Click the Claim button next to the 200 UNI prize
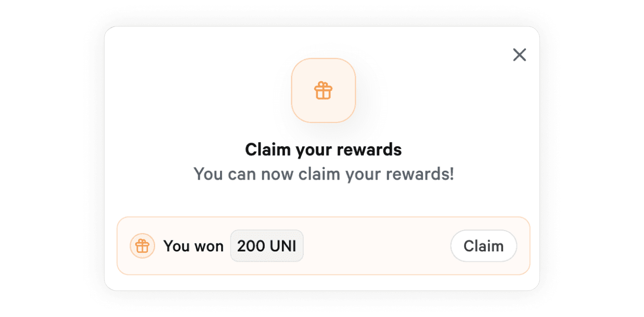 (483, 246)
